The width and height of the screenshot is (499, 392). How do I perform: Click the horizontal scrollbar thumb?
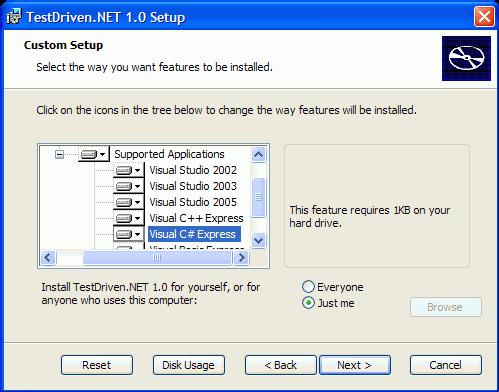point(157,257)
